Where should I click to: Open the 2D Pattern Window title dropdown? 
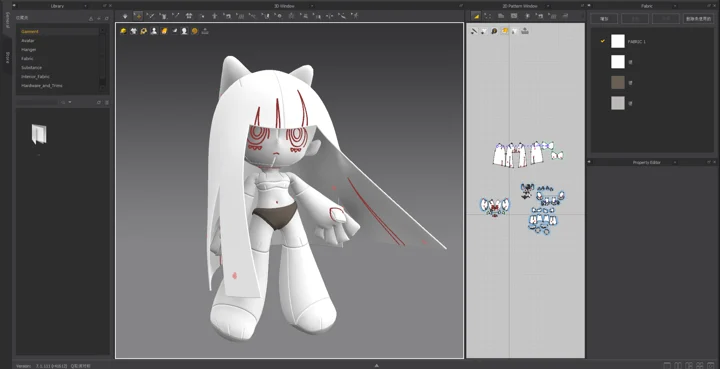tap(548, 6)
